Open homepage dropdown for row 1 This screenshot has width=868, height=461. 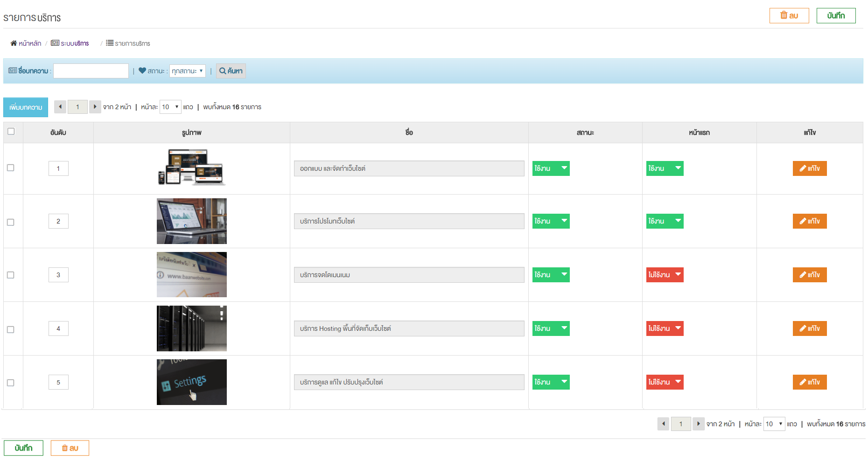click(665, 168)
